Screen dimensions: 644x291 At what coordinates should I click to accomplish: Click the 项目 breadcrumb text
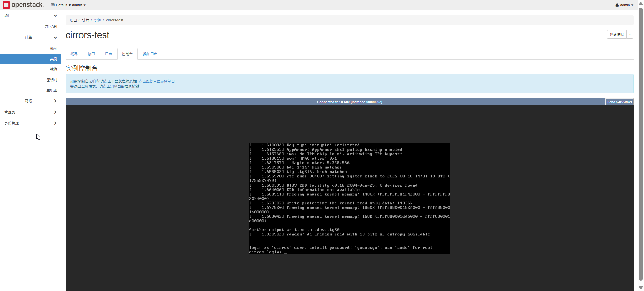[x=73, y=20]
